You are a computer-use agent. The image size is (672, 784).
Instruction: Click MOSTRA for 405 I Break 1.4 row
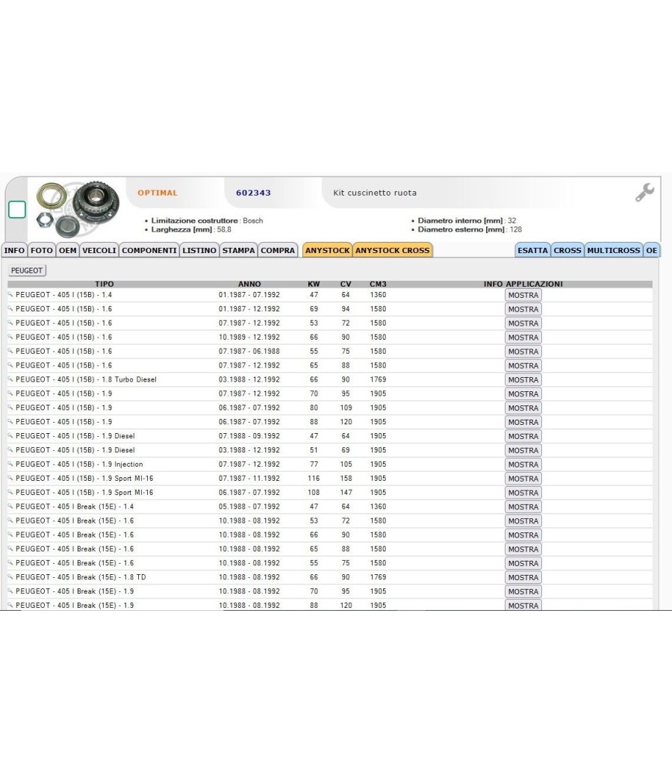[523, 506]
